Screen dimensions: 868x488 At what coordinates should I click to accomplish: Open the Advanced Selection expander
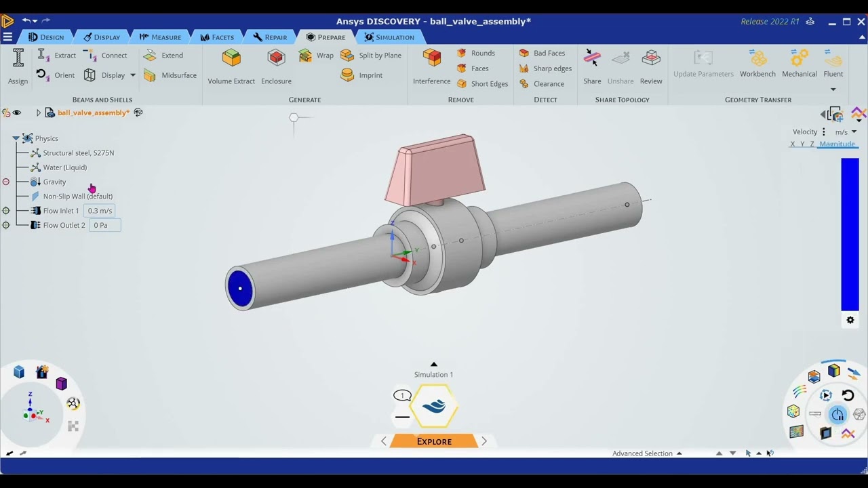[x=679, y=453]
